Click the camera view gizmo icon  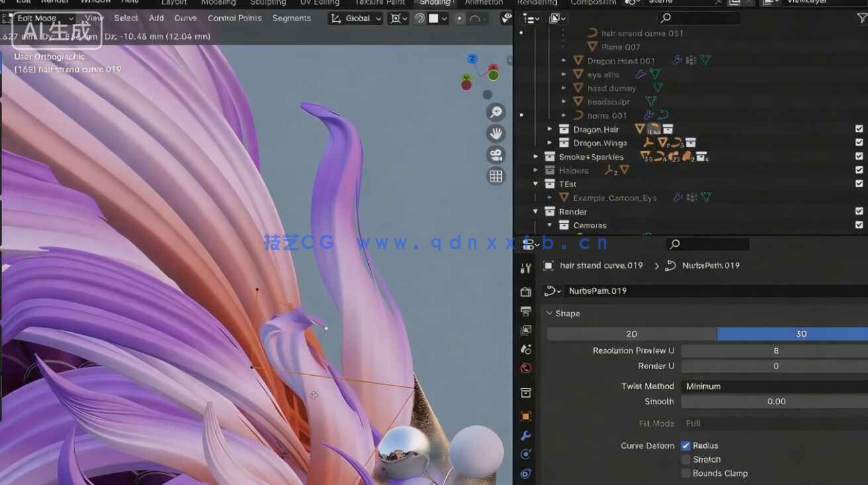[496, 154]
